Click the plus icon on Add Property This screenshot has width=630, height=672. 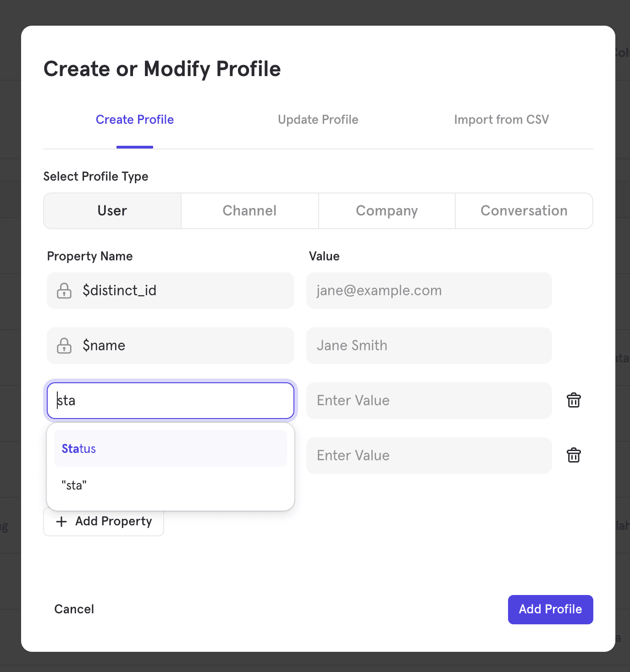(x=61, y=522)
